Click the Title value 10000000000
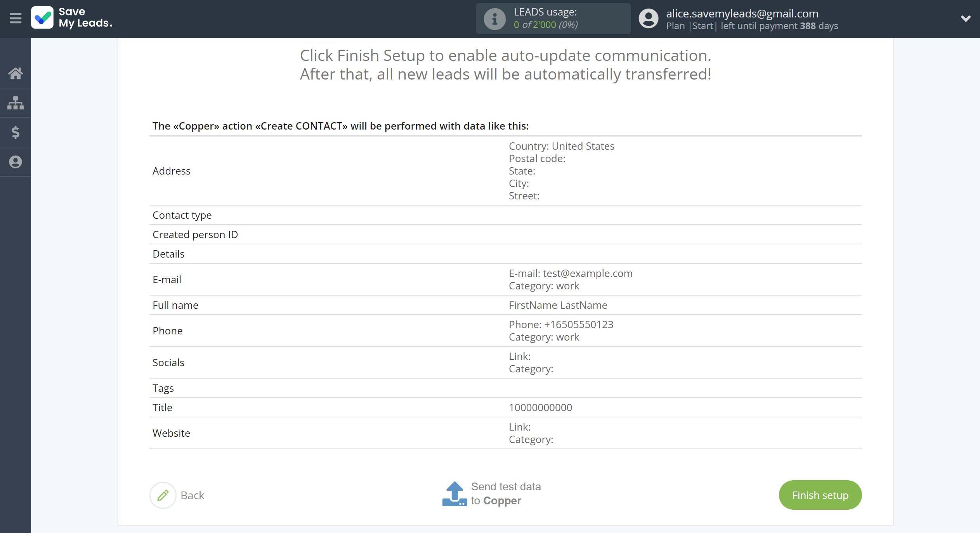980x533 pixels. [541, 407]
